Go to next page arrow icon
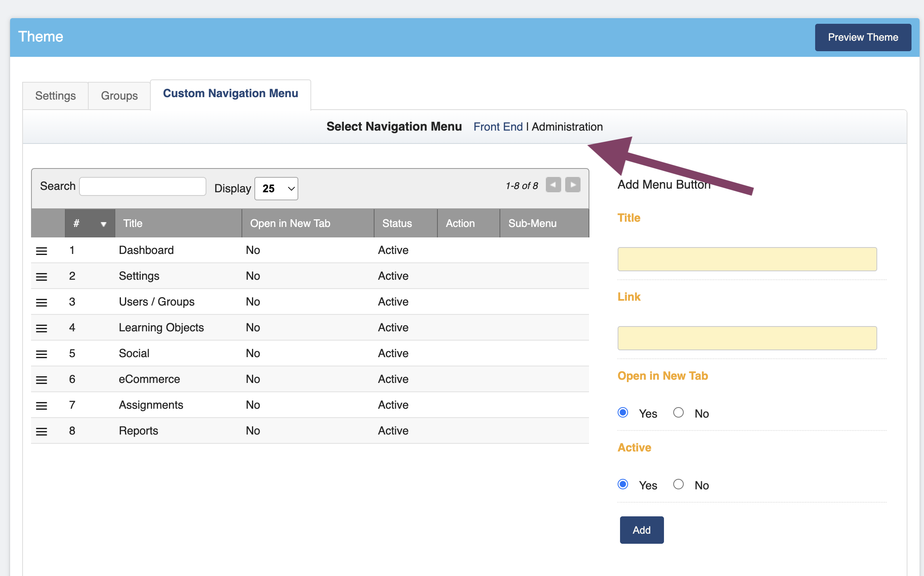Screen dimensions: 924x576 click(572, 185)
